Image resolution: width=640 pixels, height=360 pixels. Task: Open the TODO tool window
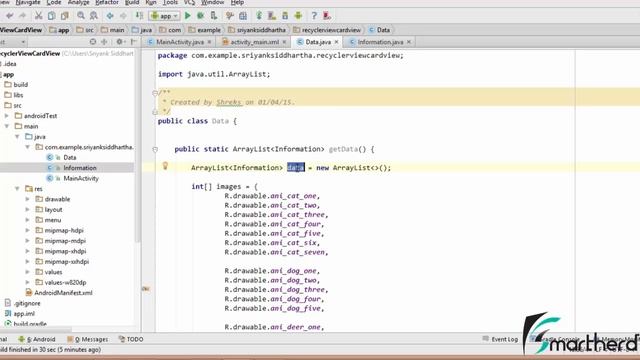(131, 339)
